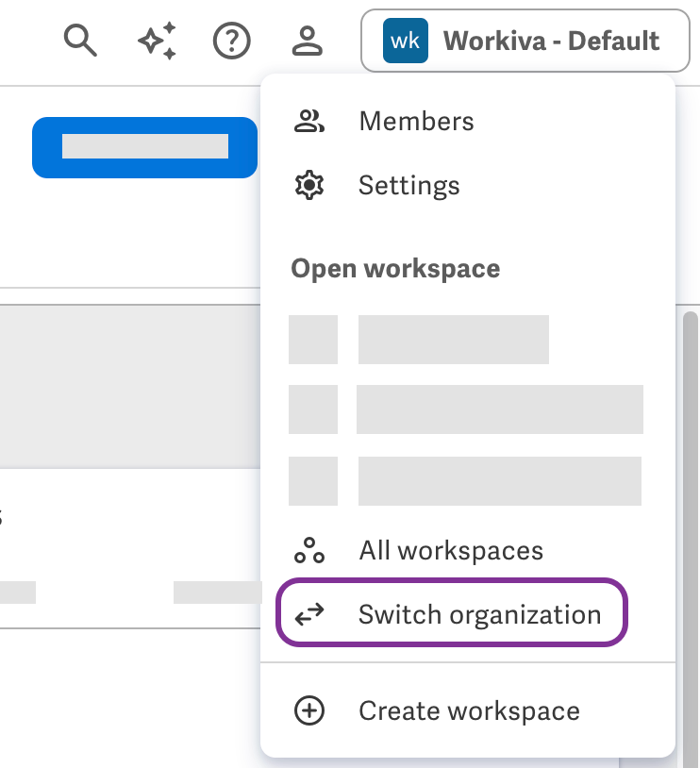
Task: Click the Create workspace plus icon
Action: [x=309, y=710]
